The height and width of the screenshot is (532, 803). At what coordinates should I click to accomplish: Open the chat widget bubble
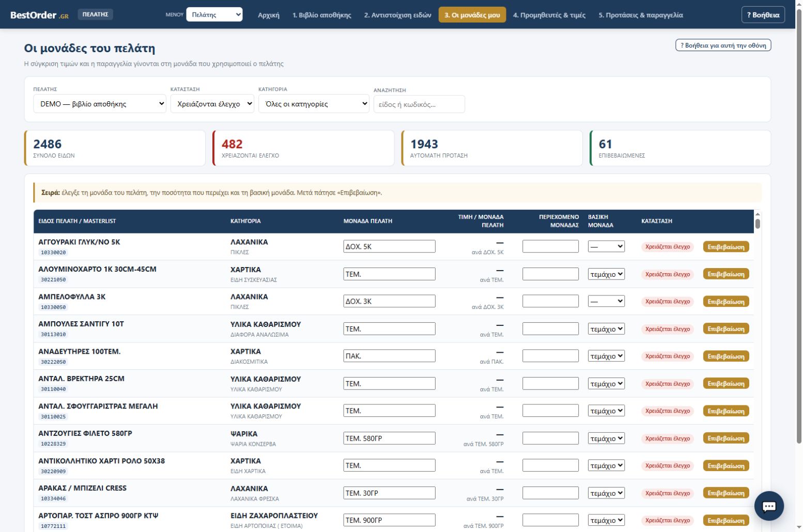(x=769, y=506)
